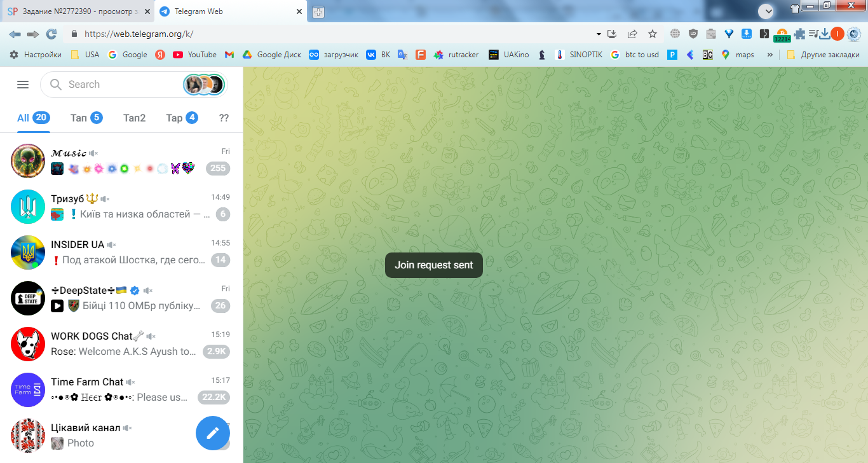868x463 pixels.
Task: Open the Gmail bookmark icon
Action: (x=229, y=55)
